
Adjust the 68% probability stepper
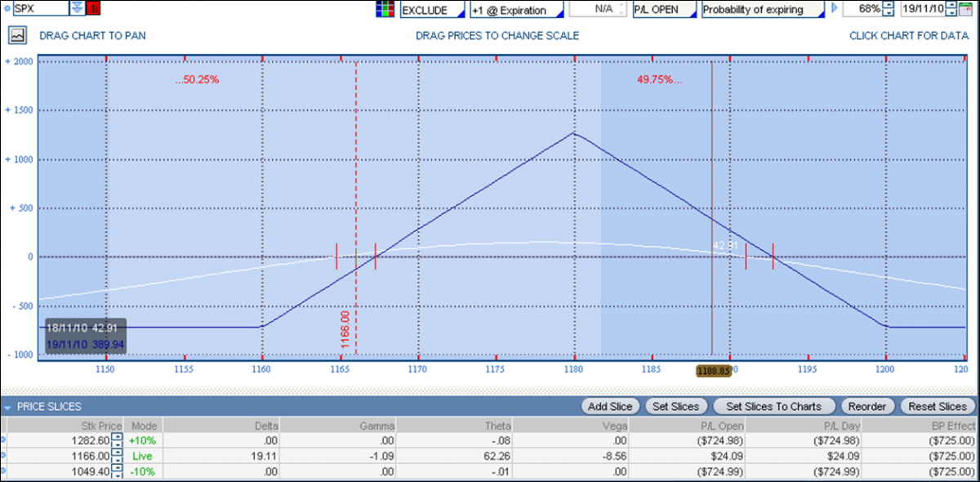[889, 9]
